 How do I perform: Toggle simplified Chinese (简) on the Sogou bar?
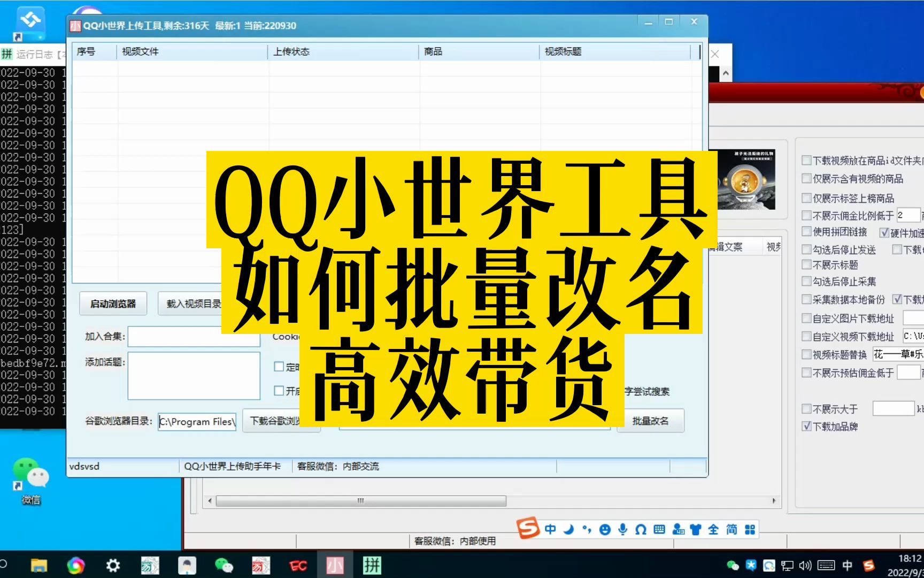[x=731, y=529]
